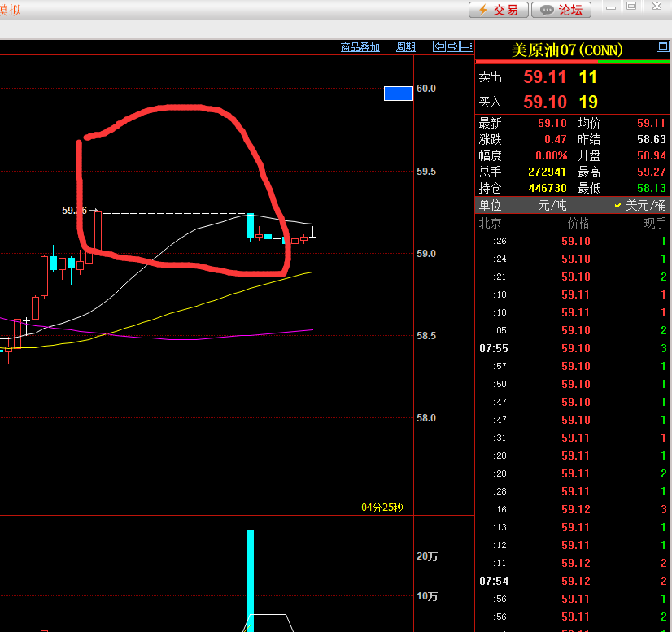Image resolution: width=672 pixels, height=632 pixels.
Task: Select the checked 美元/桶 unit option
Action: (x=639, y=206)
